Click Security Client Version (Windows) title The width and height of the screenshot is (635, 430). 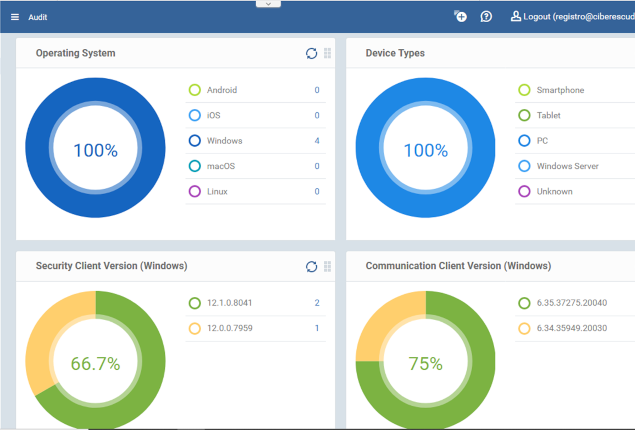click(111, 266)
